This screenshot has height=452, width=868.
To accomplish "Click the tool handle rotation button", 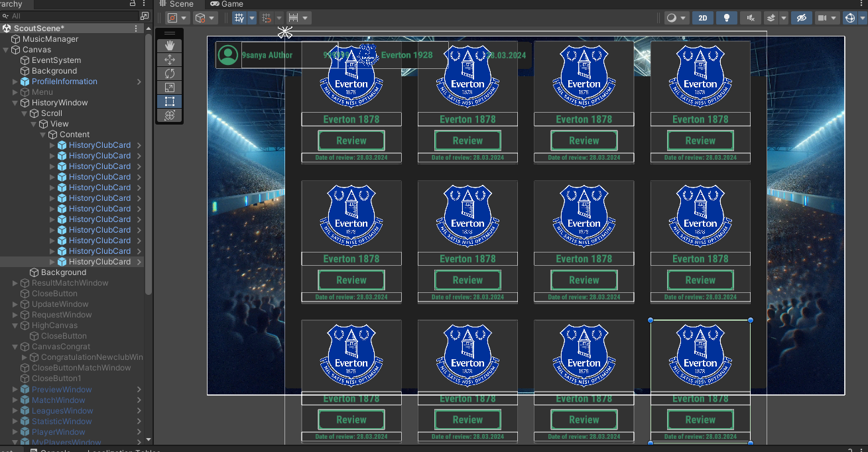I will (x=205, y=18).
